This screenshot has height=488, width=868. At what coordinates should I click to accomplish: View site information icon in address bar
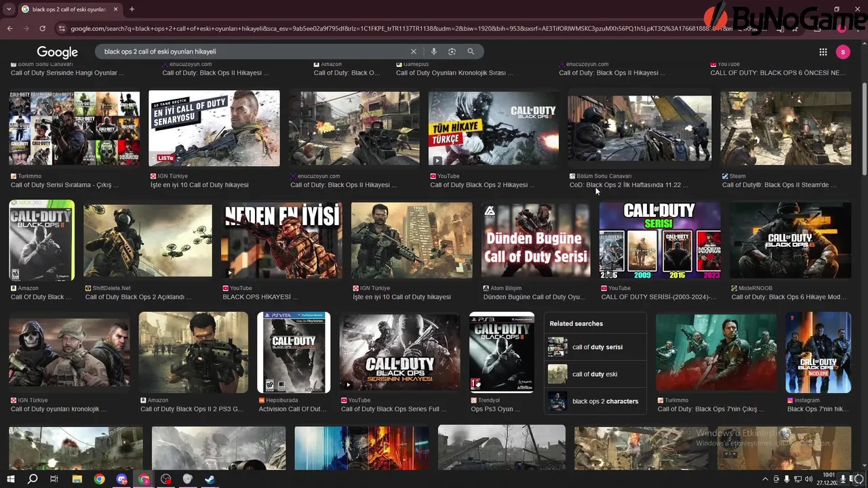click(62, 28)
